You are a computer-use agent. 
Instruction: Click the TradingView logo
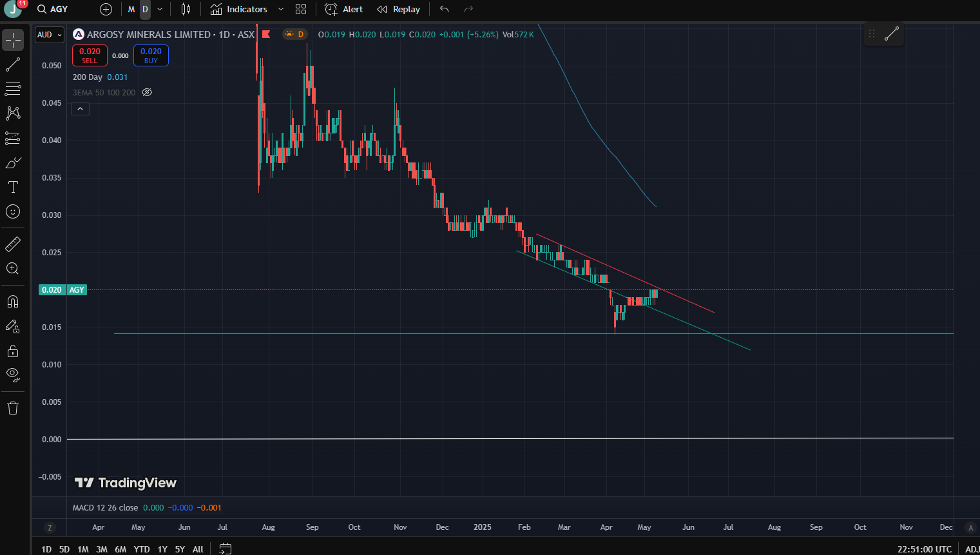(x=126, y=483)
